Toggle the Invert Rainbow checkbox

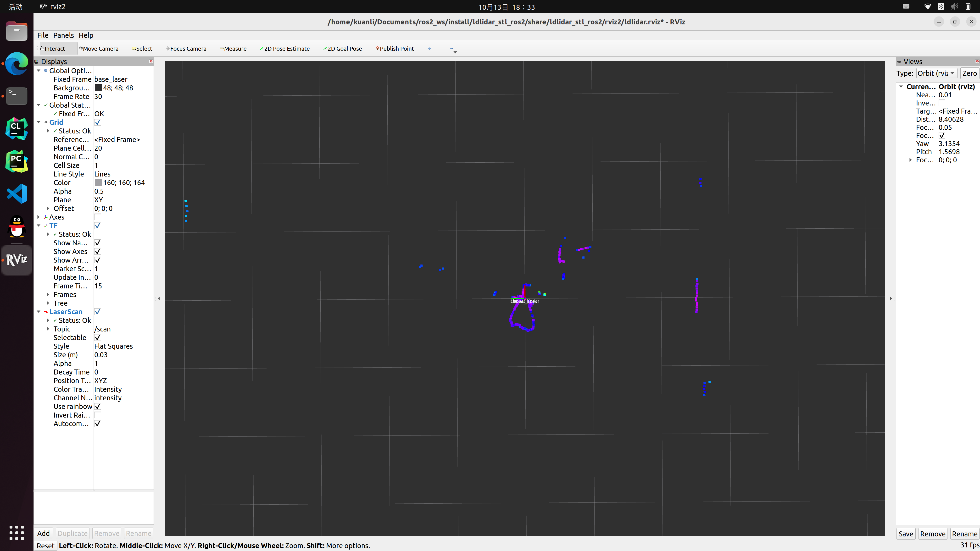tap(98, 415)
